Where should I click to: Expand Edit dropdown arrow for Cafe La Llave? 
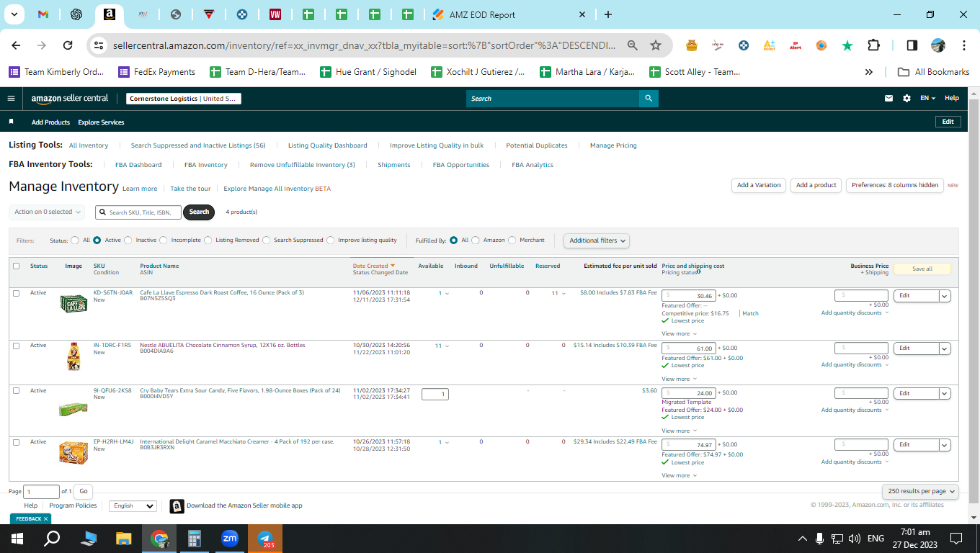945,296
